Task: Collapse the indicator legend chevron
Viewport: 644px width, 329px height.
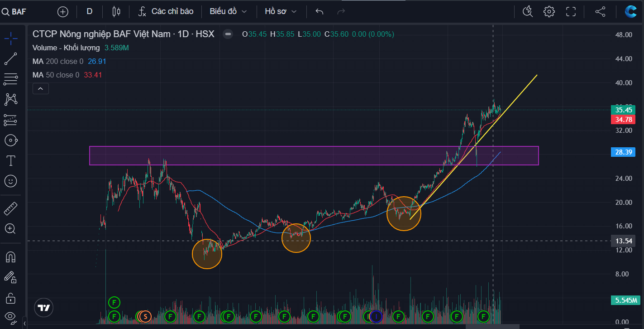Action: coord(40,89)
